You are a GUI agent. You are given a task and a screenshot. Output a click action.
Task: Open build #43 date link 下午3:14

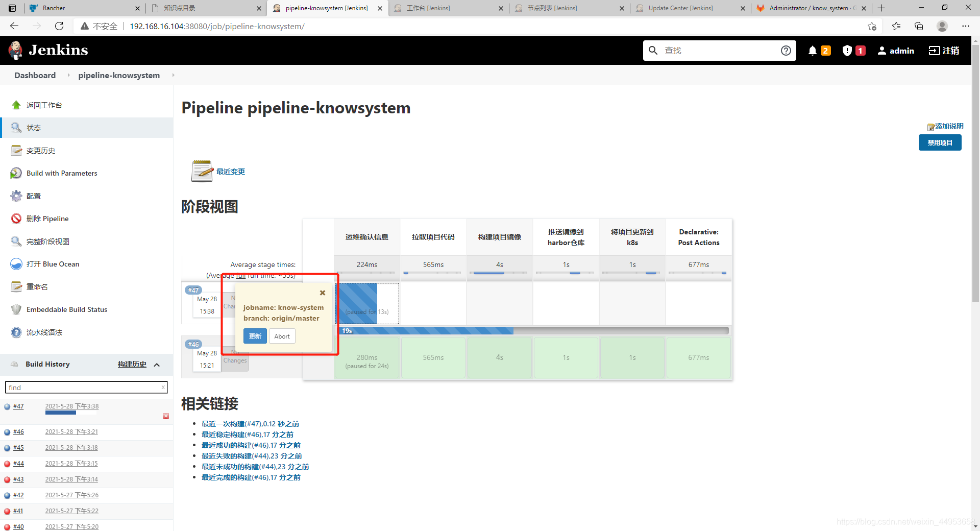pyautogui.click(x=71, y=479)
